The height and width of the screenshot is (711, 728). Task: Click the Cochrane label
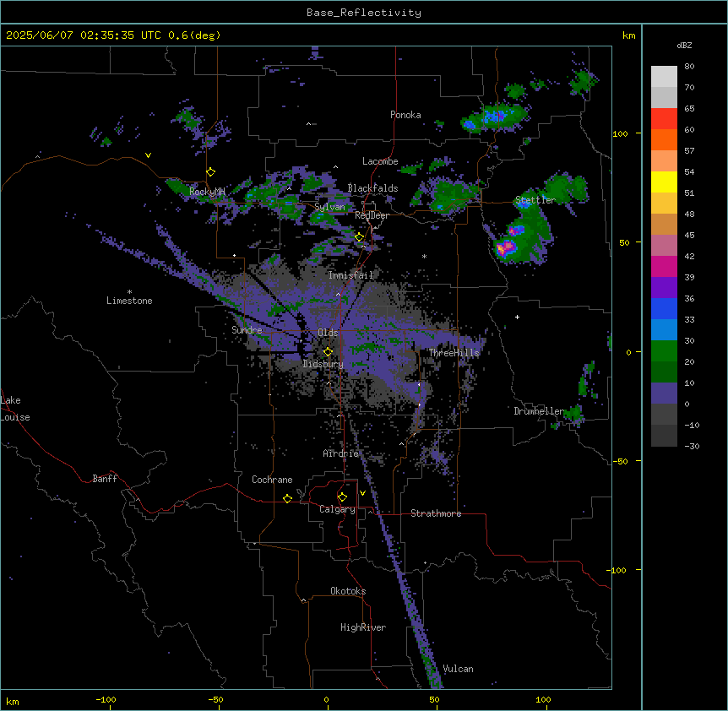[x=272, y=480]
